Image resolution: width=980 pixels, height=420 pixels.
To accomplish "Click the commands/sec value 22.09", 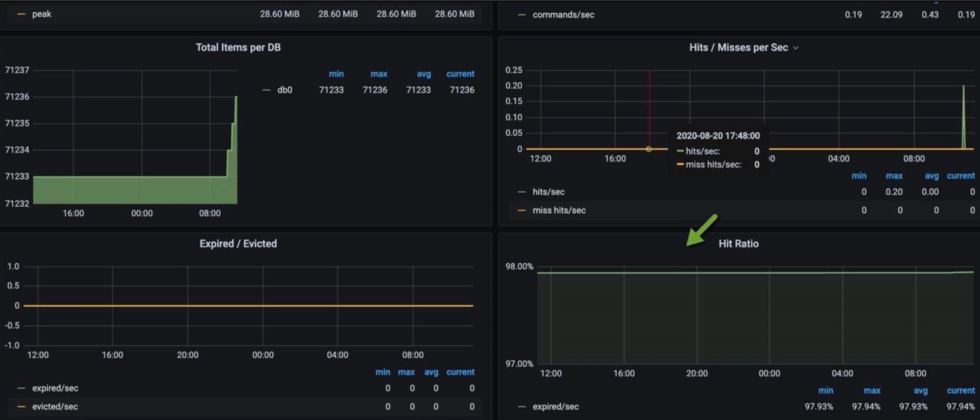I will pos(891,15).
